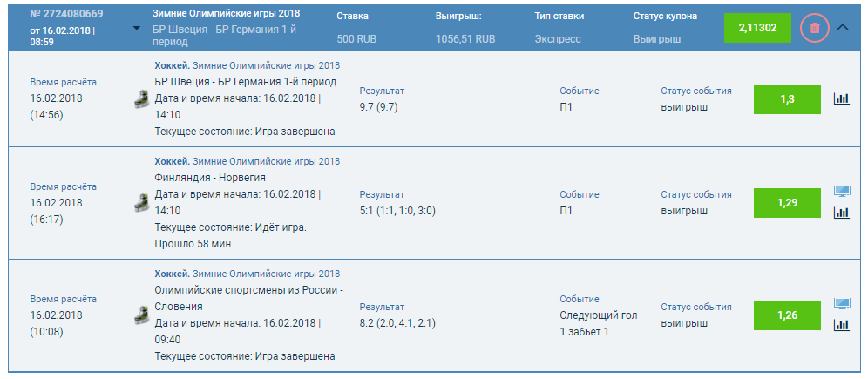Click hockey skate icon for Finland - Norway
The width and height of the screenshot is (868, 379).
[140, 203]
